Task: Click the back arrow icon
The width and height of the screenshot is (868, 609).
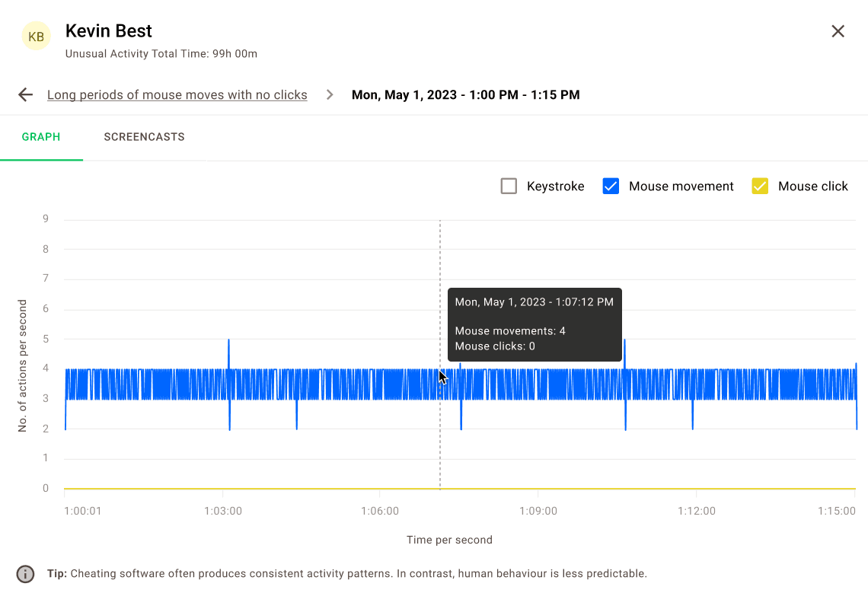Action: click(26, 95)
